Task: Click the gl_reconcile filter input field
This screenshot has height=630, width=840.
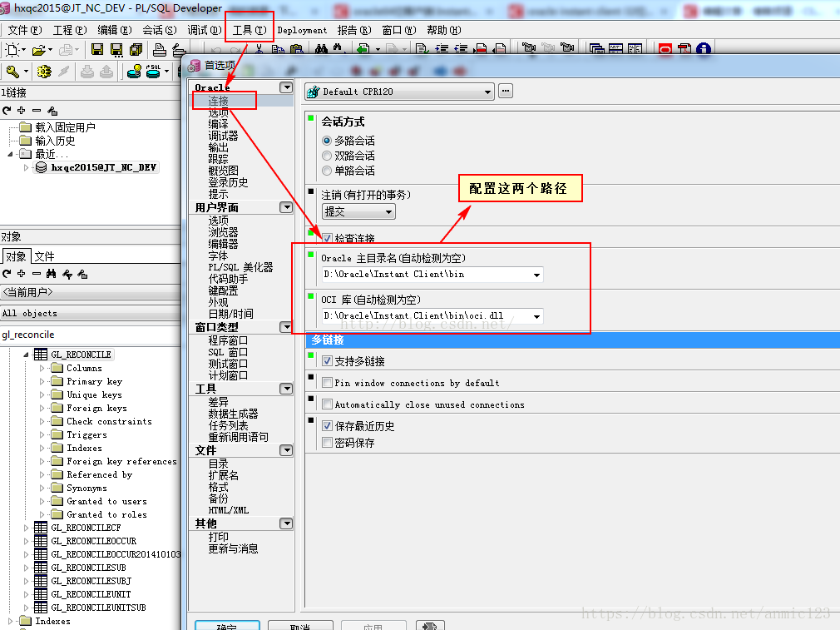Action: [x=90, y=335]
